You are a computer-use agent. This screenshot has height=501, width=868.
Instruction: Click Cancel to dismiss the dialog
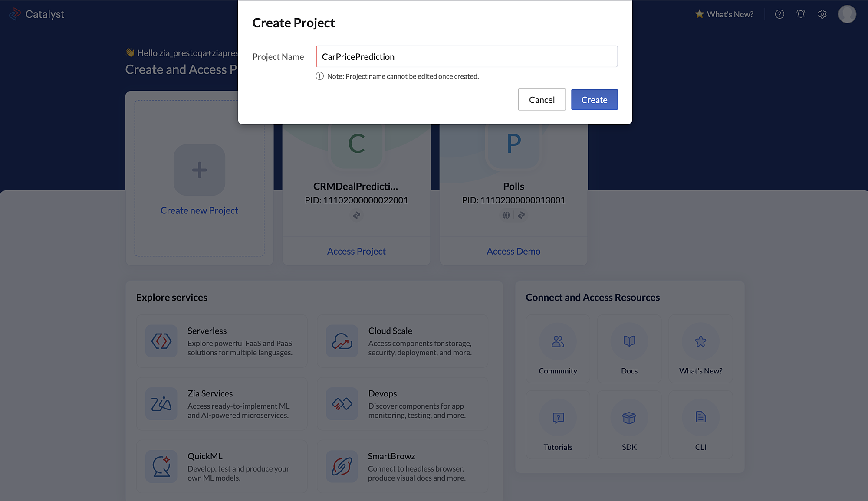click(542, 99)
